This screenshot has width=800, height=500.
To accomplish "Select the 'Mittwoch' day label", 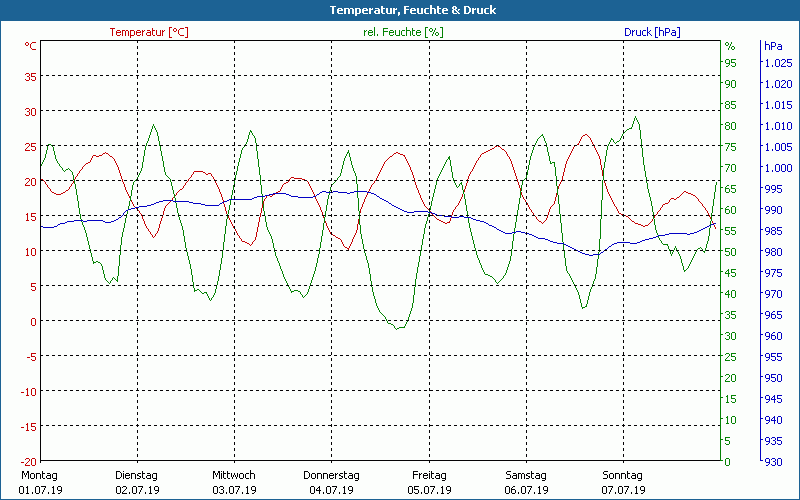I will tap(234, 475).
